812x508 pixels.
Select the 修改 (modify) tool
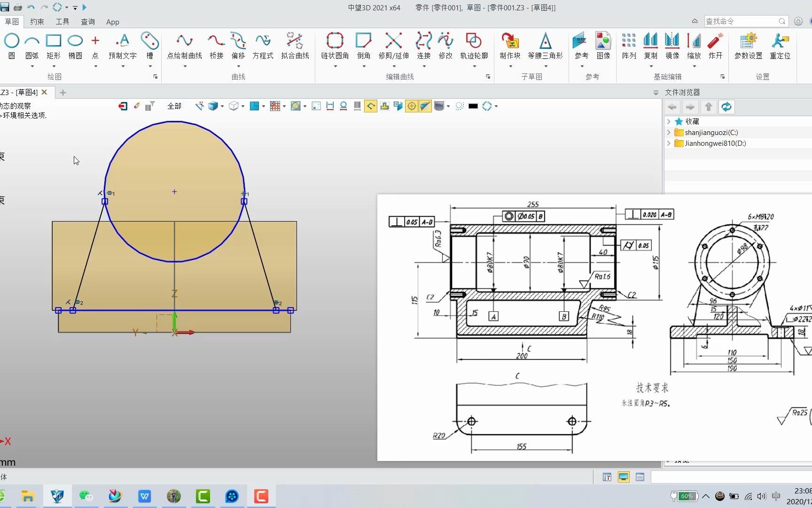coord(445,46)
